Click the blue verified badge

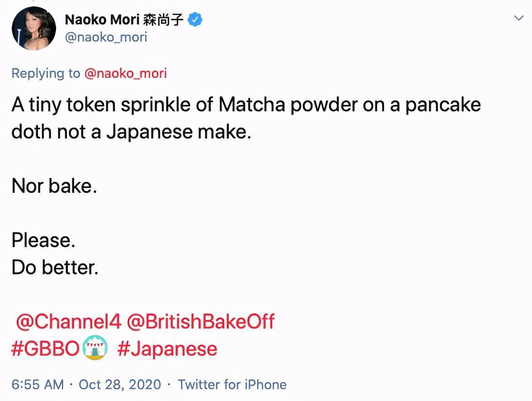coord(195,19)
